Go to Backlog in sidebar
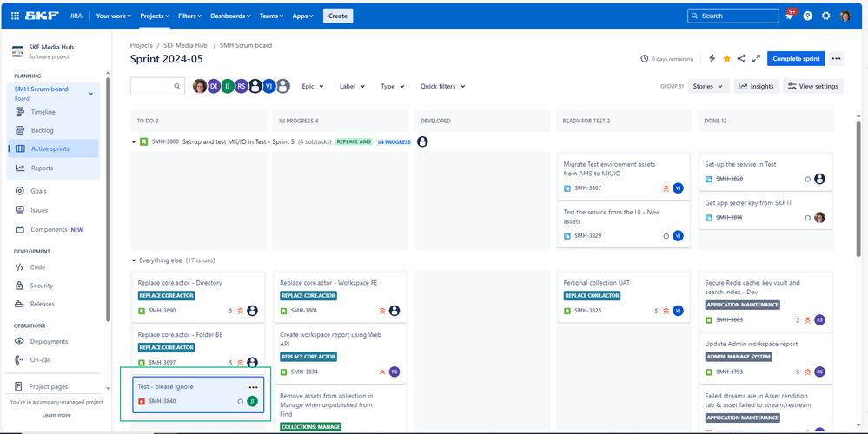The width and height of the screenshot is (868, 434). 54,130
